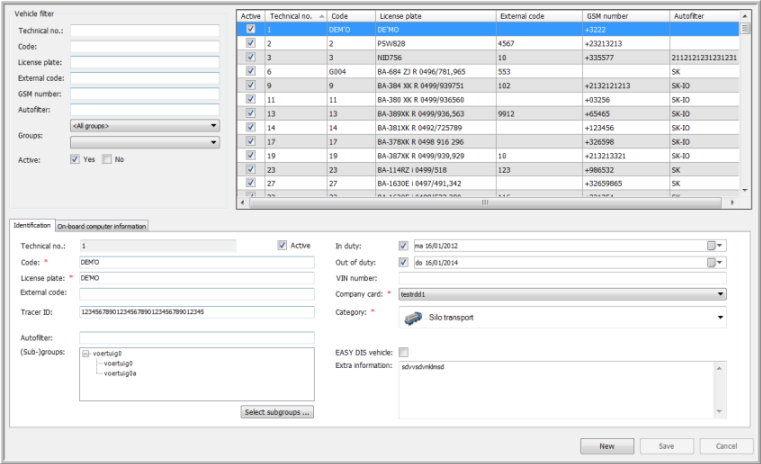Screen dimensions: 761x464
Task: Expand the Company card dropdown
Action: tap(720, 294)
